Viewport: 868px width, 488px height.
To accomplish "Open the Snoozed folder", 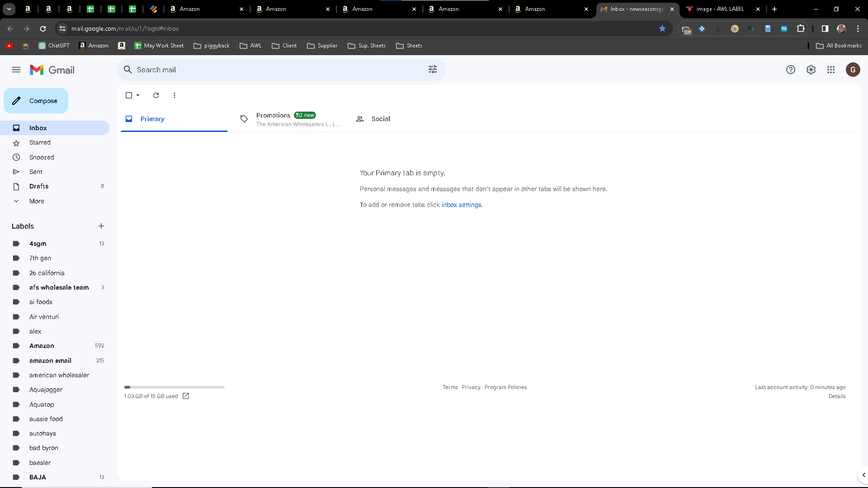I will 55,157.
